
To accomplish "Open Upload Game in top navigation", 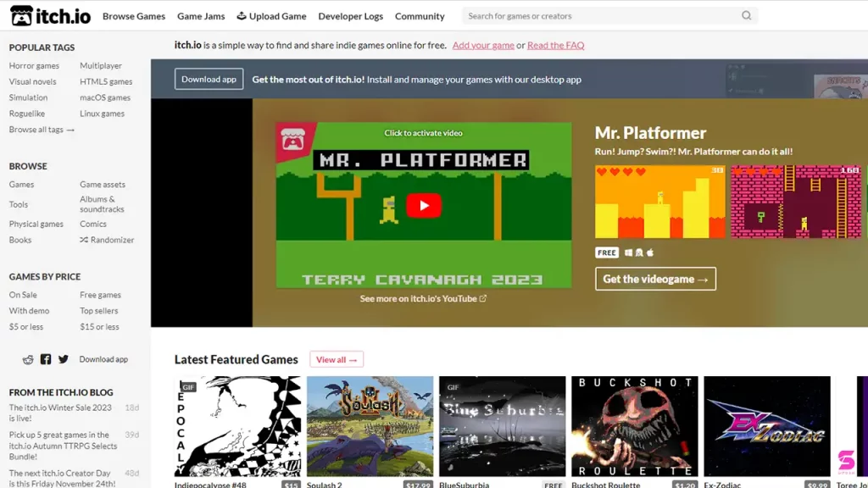I will click(x=271, y=16).
